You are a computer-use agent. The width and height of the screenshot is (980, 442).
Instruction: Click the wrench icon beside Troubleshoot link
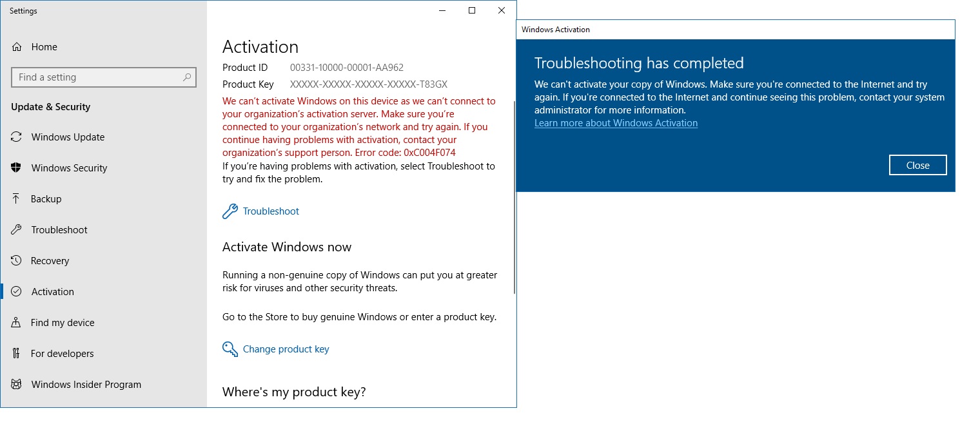click(230, 211)
